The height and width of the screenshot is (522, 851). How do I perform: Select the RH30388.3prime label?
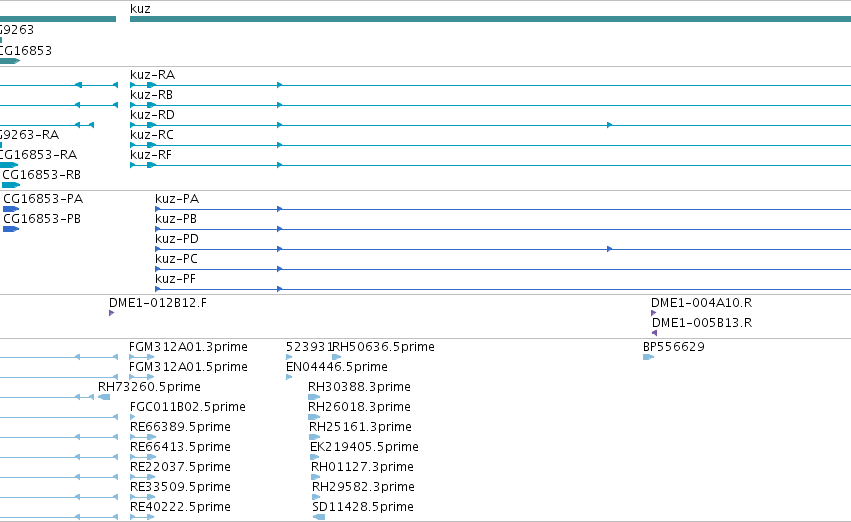pos(359,387)
